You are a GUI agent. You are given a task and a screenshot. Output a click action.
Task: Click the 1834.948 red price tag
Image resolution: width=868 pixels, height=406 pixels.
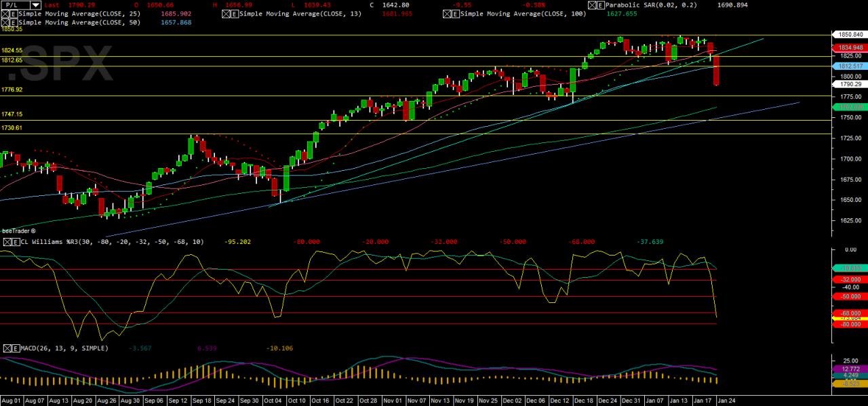point(850,47)
